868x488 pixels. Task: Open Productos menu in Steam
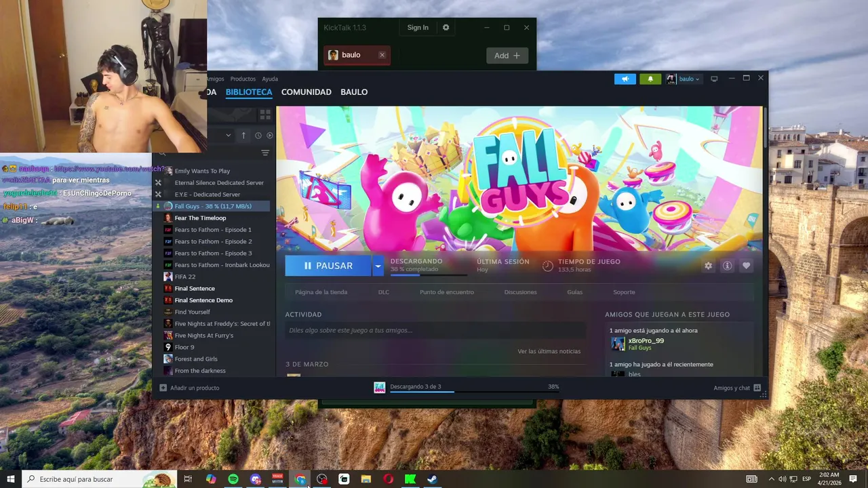[x=243, y=79]
